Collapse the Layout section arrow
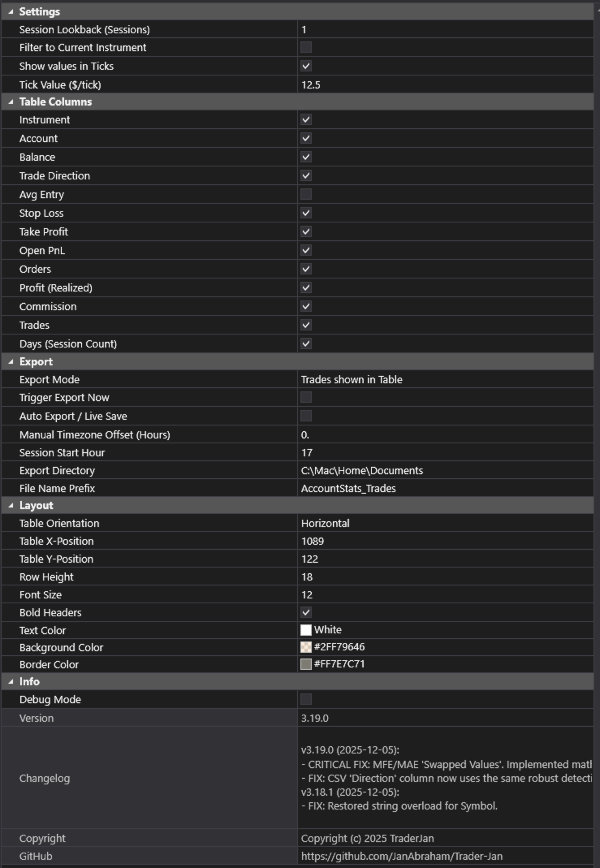Image resolution: width=600 pixels, height=868 pixels. (11, 505)
